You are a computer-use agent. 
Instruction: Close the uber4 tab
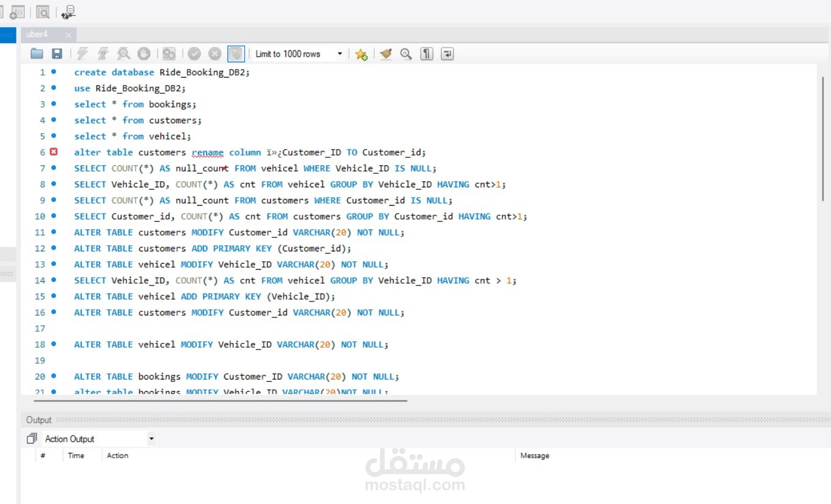point(68,35)
